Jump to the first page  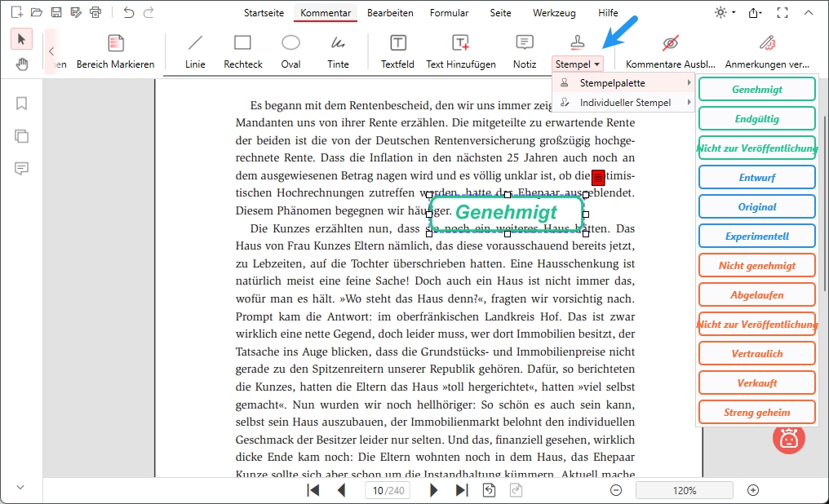(313, 490)
